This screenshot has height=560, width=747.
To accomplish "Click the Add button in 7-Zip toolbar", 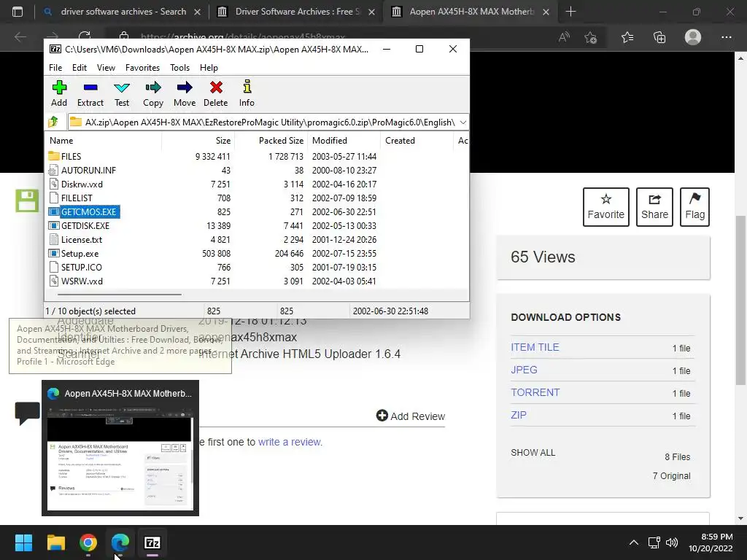I will [59, 93].
